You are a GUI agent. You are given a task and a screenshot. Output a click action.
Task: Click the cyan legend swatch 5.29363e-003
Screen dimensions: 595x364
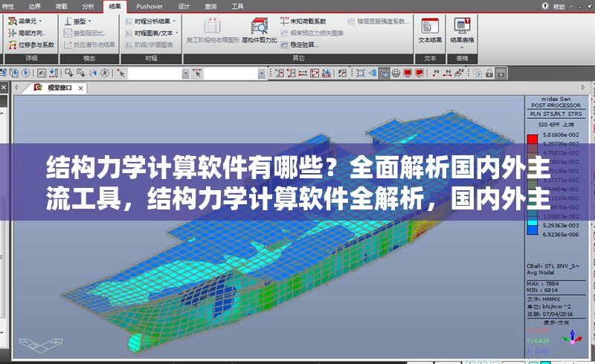point(533,223)
